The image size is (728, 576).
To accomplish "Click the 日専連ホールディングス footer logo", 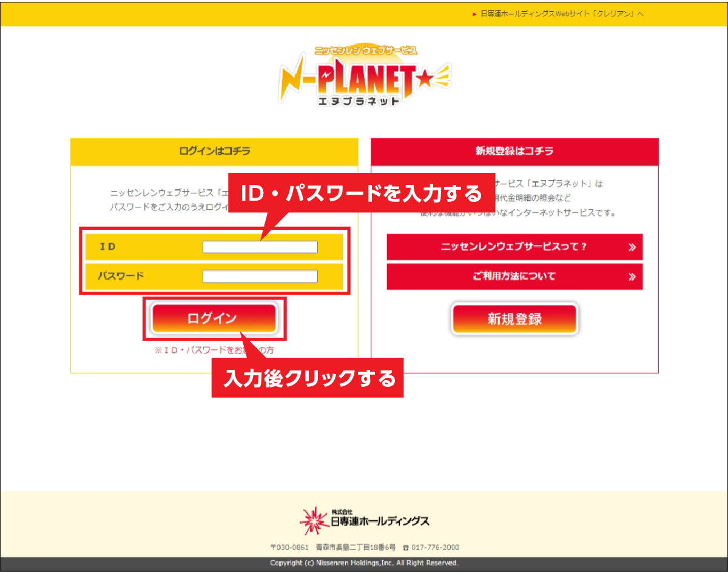I will pos(365,521).
